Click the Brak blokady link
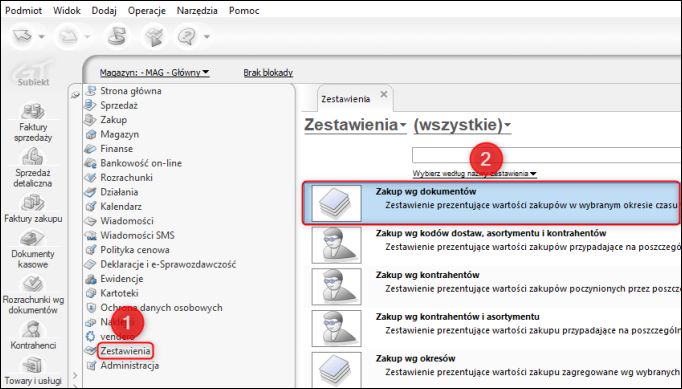 point(268,73)
